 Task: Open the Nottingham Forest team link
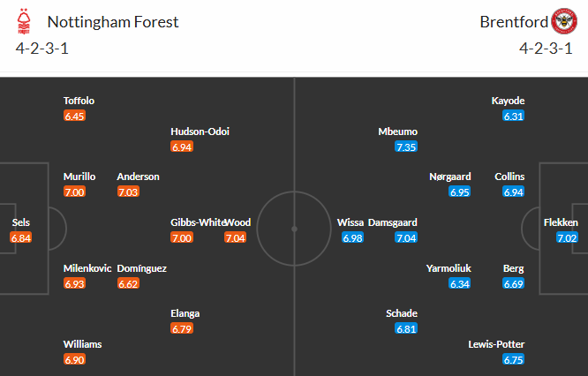(x=113, y=22)
